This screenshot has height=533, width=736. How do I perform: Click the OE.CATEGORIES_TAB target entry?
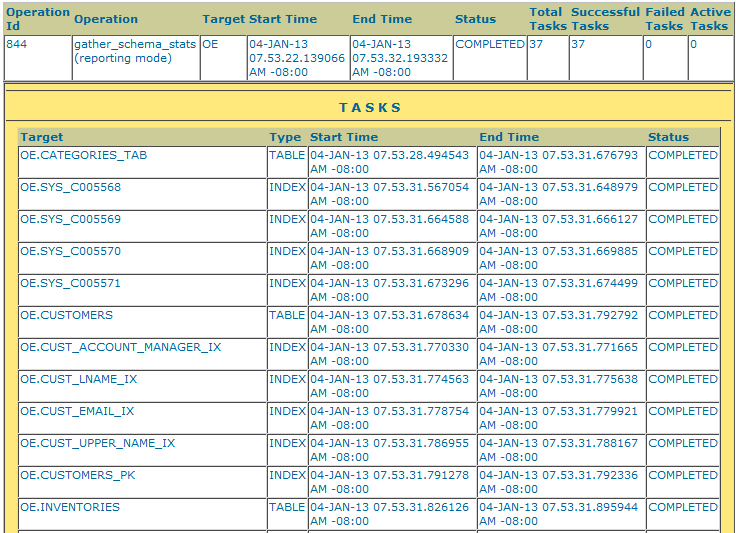click(84, 156)
